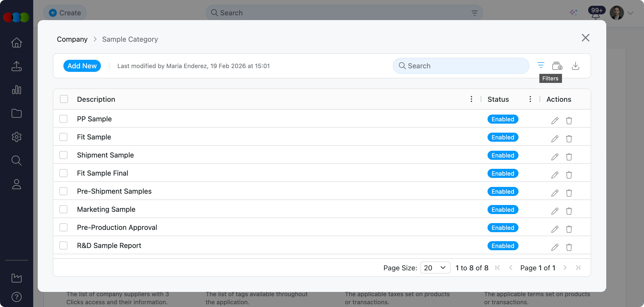Open the help question mark icon
Screen dimensions: 644x307
pos(17,297)
